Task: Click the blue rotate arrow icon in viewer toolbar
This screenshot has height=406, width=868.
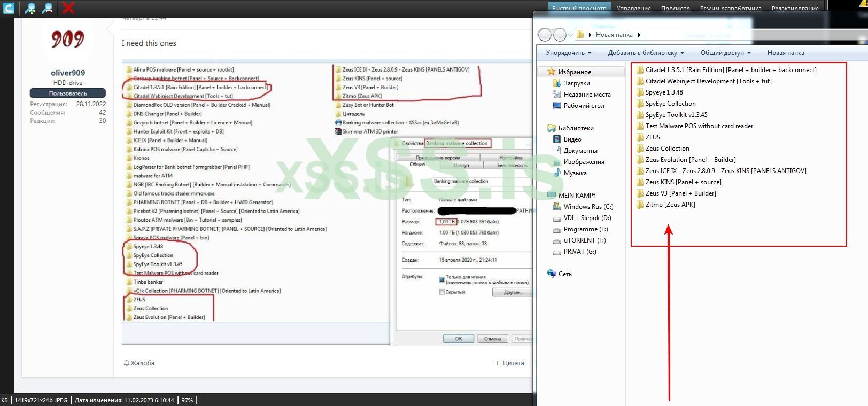Action: [x=9, y=8]
